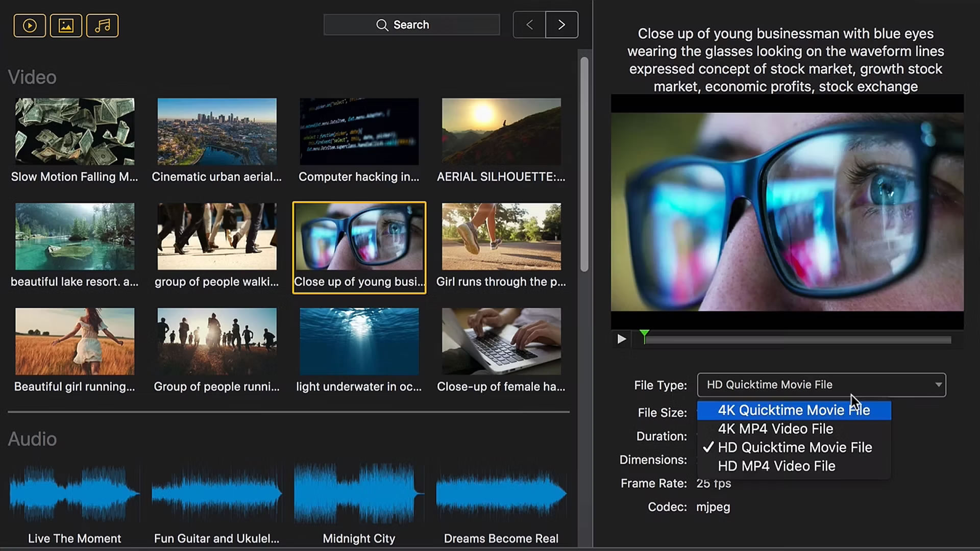Click the 'Dreams Become Real' track title
This screenshot has height=551, width=980.
501,539
